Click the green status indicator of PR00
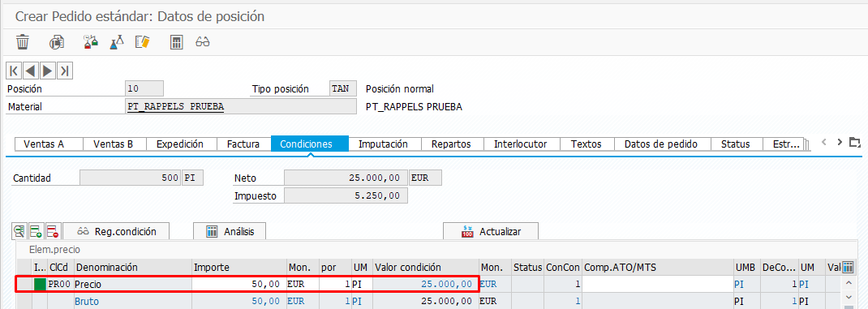The image size is (868, 309). point(40,284)
